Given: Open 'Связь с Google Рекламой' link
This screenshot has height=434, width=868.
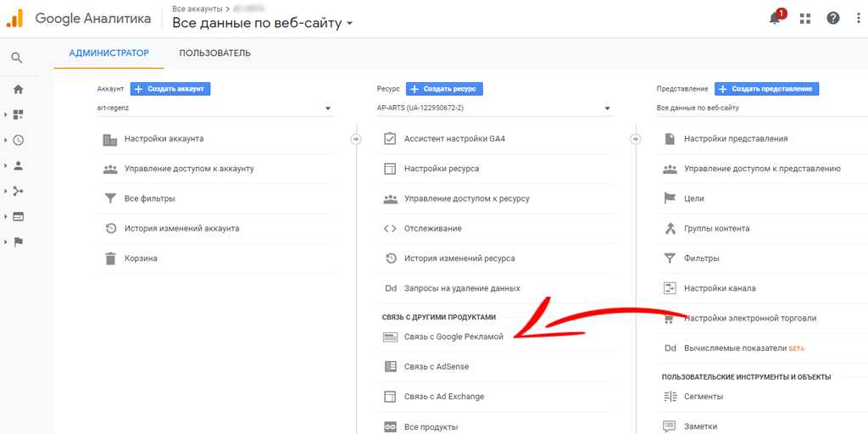Looking at the screenshot, I should [x=453, y=337].
